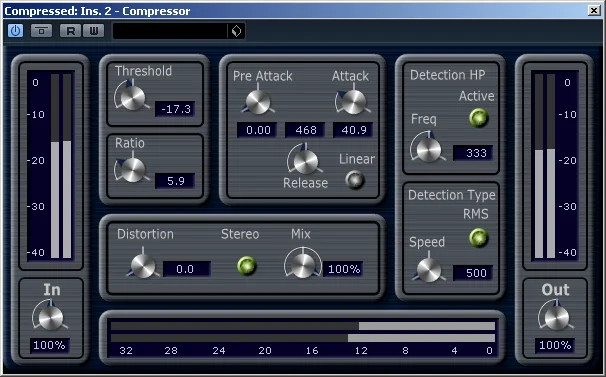
Task: Select the Out gain 100% value field
Action: pos(555,345)
